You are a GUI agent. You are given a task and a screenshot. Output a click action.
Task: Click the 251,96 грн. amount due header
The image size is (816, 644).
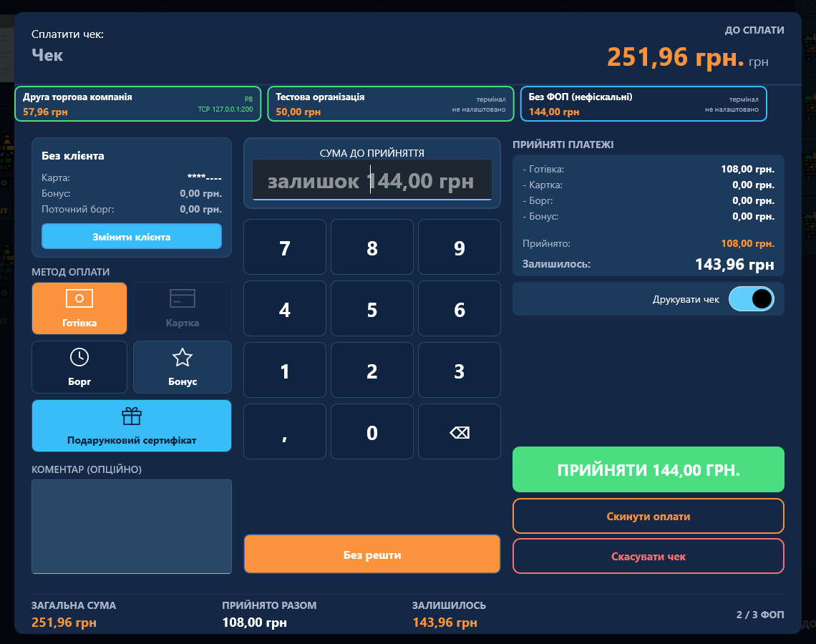pos(676,57)
